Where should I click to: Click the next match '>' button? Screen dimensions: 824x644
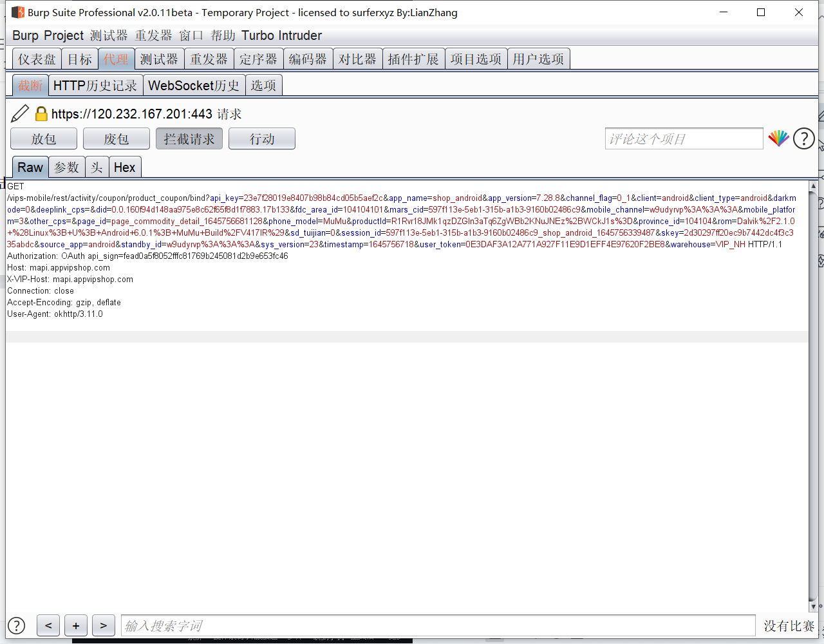pyautogui.click(x=103, y=625)
